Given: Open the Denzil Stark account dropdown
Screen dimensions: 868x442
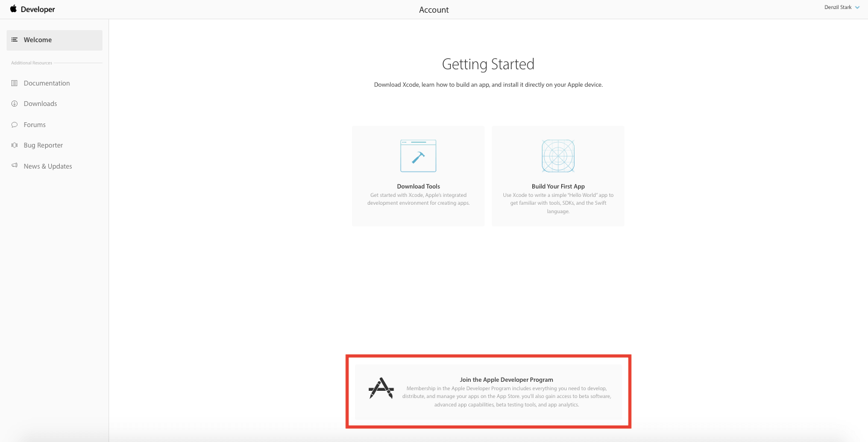Looking at the screenshot, I should [842, 7].
